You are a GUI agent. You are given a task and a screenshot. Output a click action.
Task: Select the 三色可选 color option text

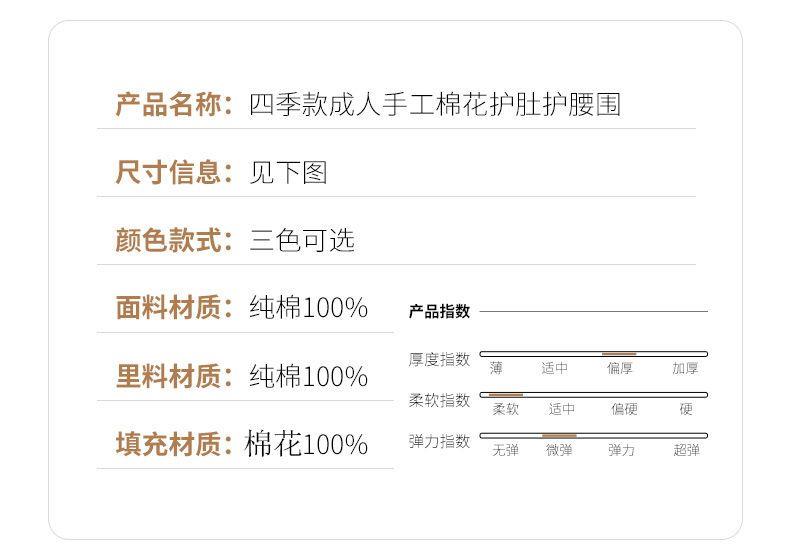302,240
